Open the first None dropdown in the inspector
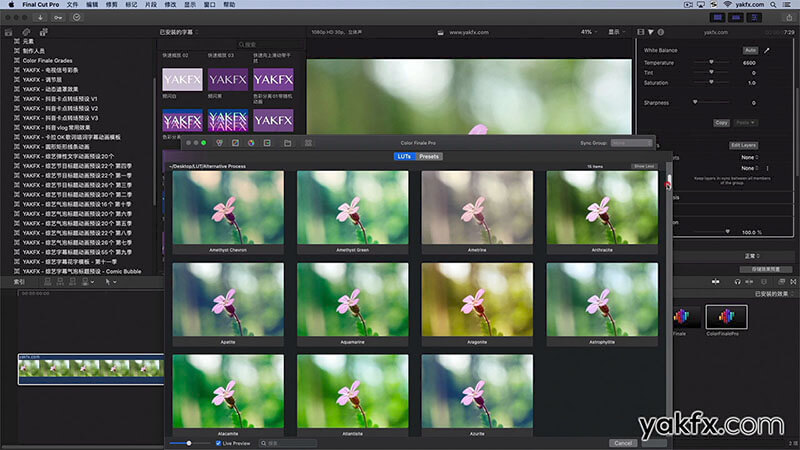The image size is (800, 450). click(x=749, y=157)
